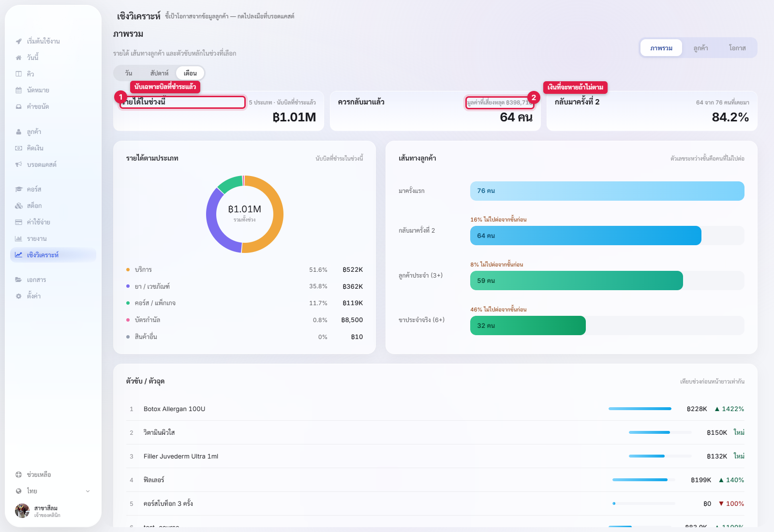Select the megaphone icon for บรอดแคสต์
This screenshot has height=532, width=774.
point(18,164)
